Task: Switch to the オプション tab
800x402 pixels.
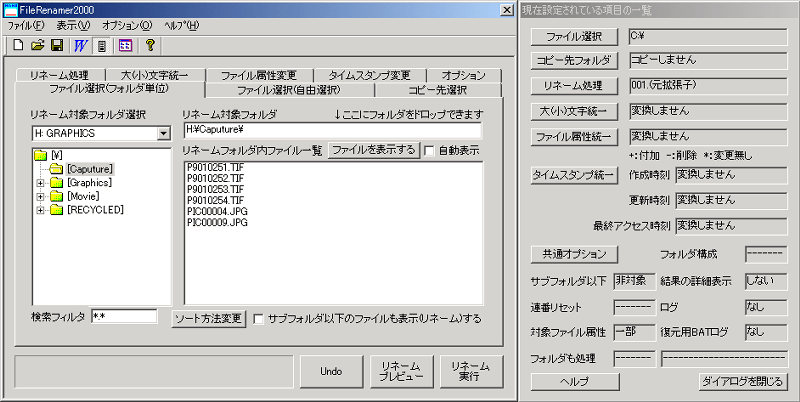Action: [x=464, y=76]
